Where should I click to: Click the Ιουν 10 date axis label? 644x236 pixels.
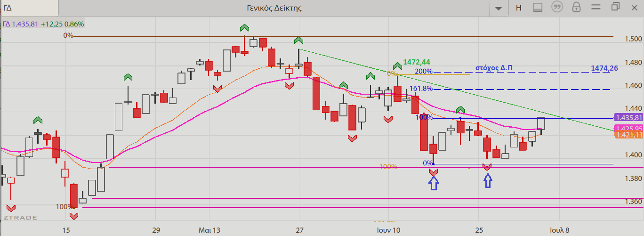(x=389, y=230)
